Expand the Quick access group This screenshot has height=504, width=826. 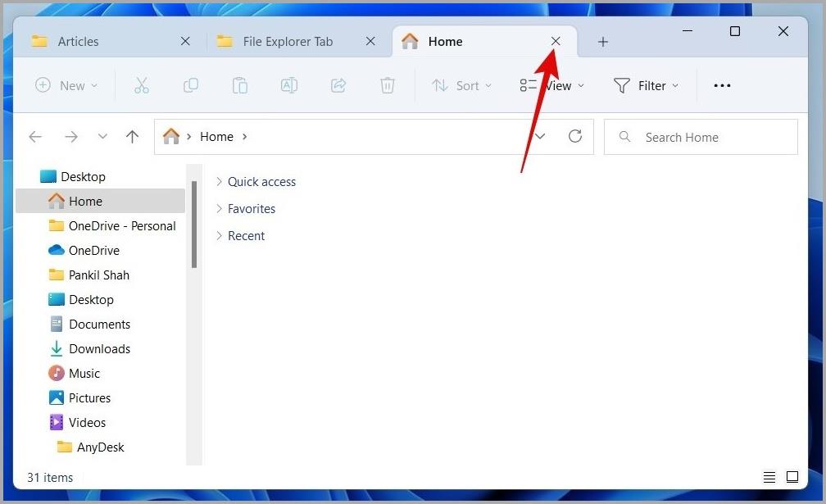(219, 182)
